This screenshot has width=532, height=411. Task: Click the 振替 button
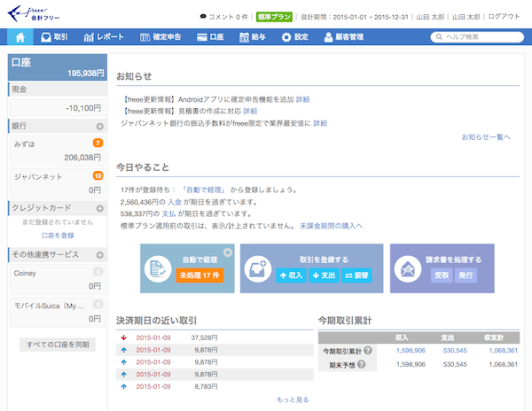pyautogui.click(x=356, y=275)
